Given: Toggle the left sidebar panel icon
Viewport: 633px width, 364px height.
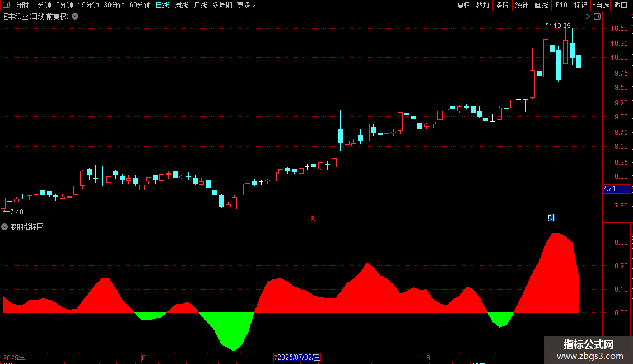Looking at the screenshot, I should (6, 5).
